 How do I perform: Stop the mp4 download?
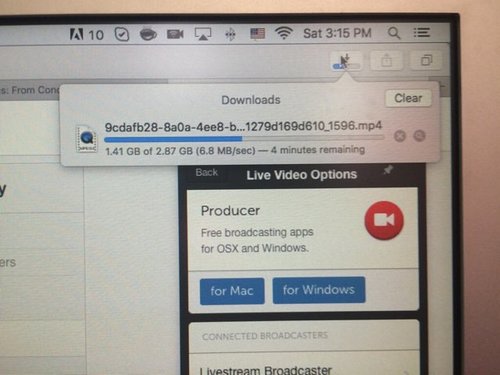(x=400, y=136)
